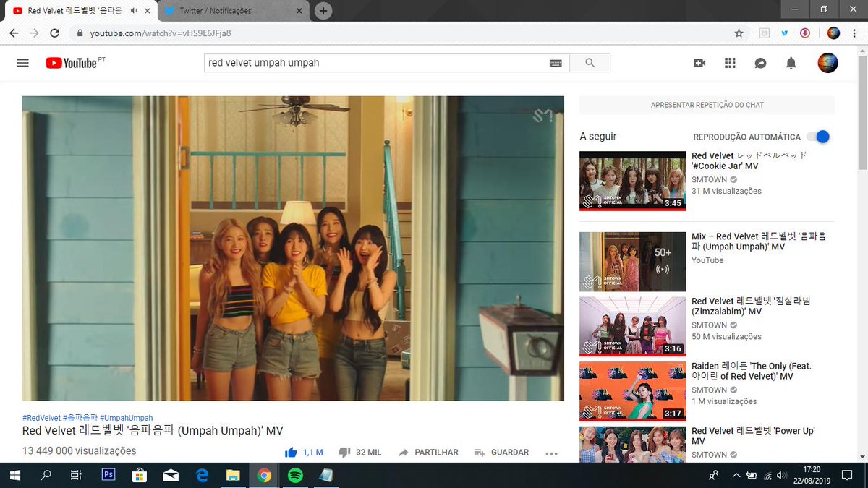The height and width of the screenshot is (488, 868).
Task: Open the Chrome three-dot menu
Action: pyautogui.click(x=854, y=33)
